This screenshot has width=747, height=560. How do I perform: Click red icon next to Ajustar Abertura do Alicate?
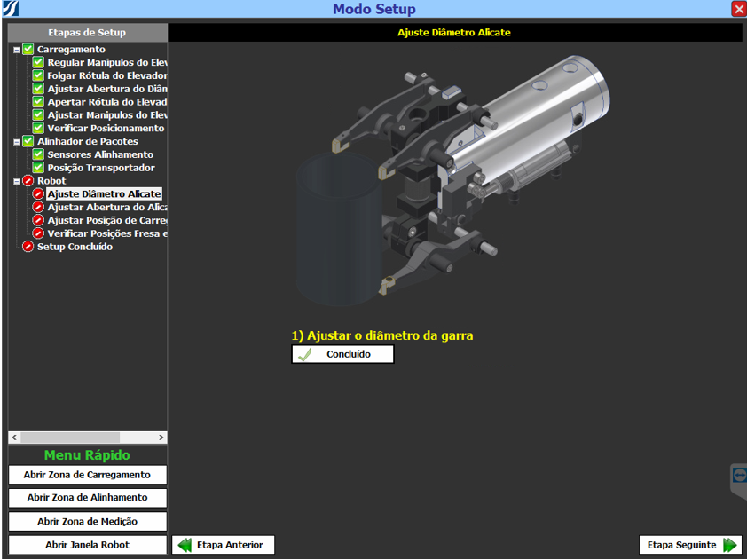click(38, 207)
